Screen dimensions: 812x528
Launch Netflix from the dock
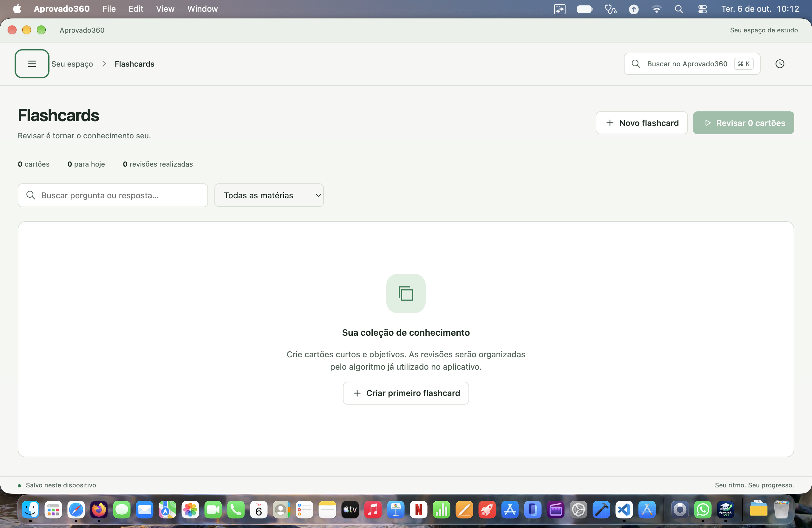point(419,510)
